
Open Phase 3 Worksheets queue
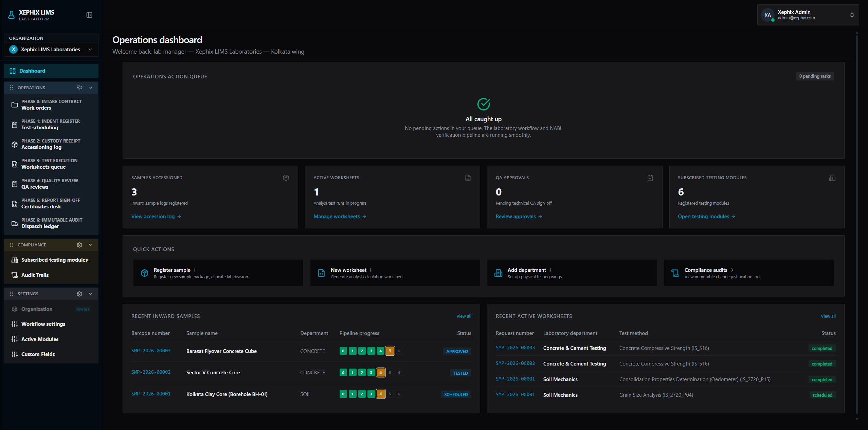click(51, 164)
